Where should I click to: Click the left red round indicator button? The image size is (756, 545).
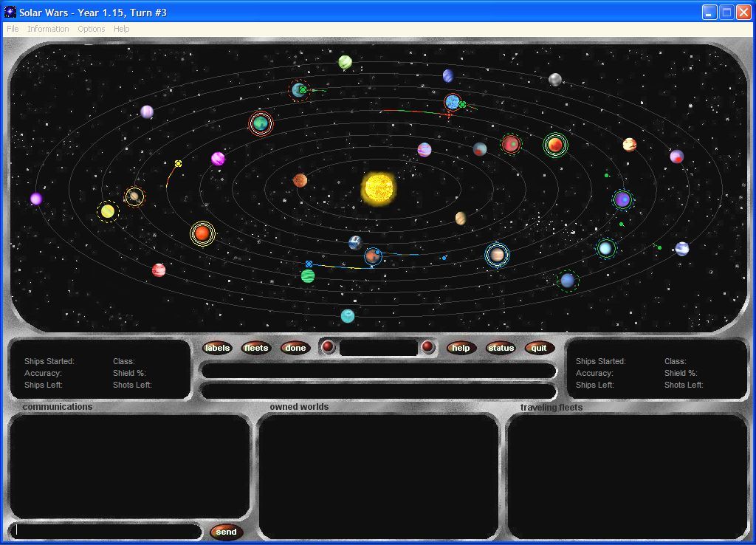point(328,347)
